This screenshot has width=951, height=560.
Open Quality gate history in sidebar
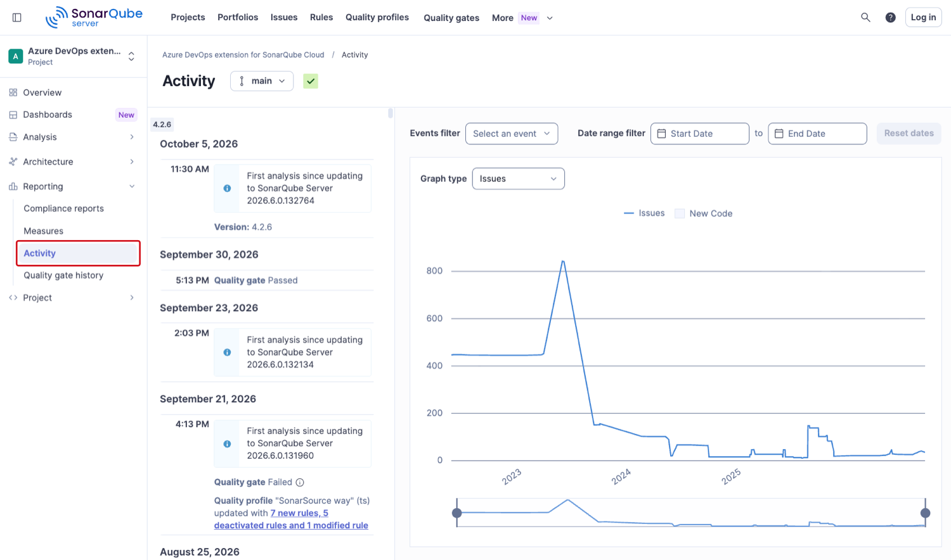(63, 276)
